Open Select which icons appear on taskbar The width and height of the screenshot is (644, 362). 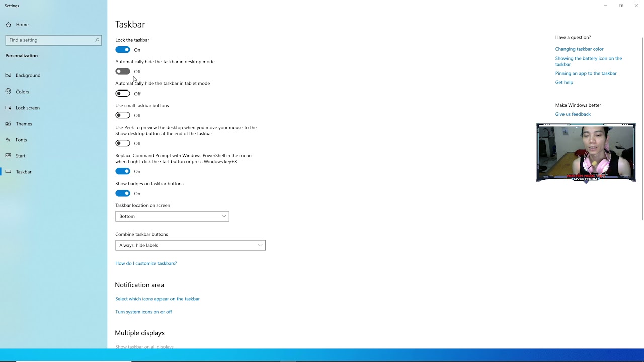pos(157,299)
